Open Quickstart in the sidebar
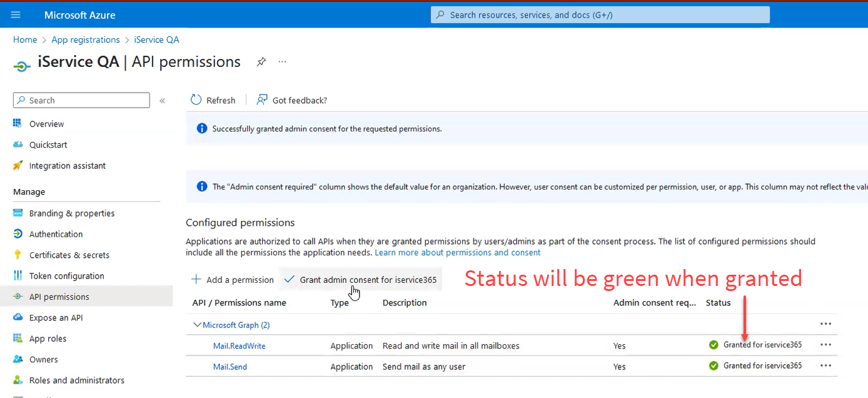The image size is (868, 398). [x=48, y=145]
